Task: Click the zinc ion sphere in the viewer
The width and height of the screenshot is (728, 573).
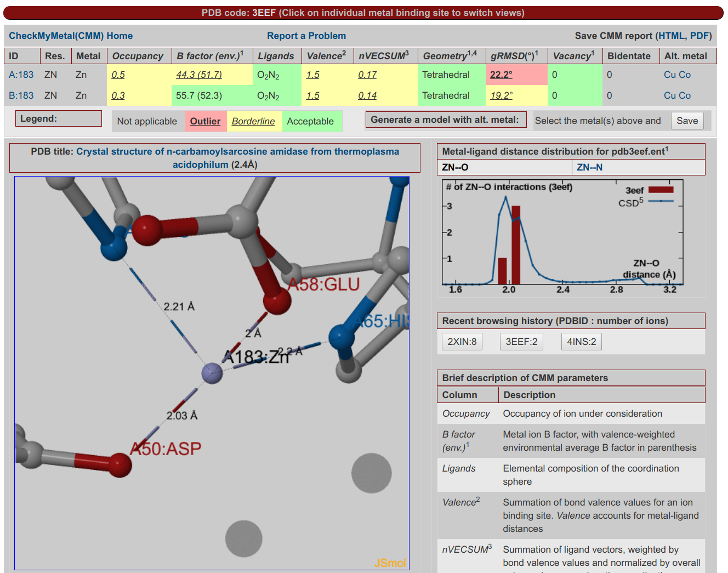Action: click(212, 373)
